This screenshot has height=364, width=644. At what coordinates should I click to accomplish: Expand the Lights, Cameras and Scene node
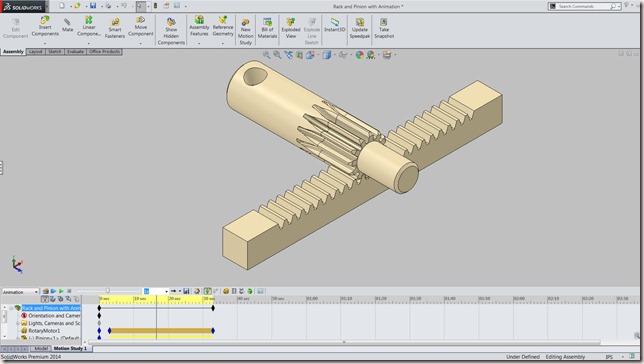point(18,323)
